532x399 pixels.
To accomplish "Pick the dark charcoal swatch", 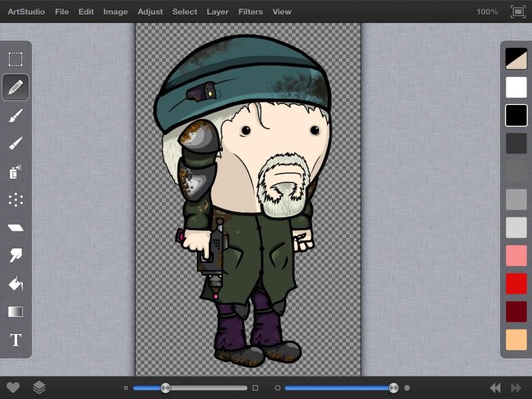I will coord(516,143).
